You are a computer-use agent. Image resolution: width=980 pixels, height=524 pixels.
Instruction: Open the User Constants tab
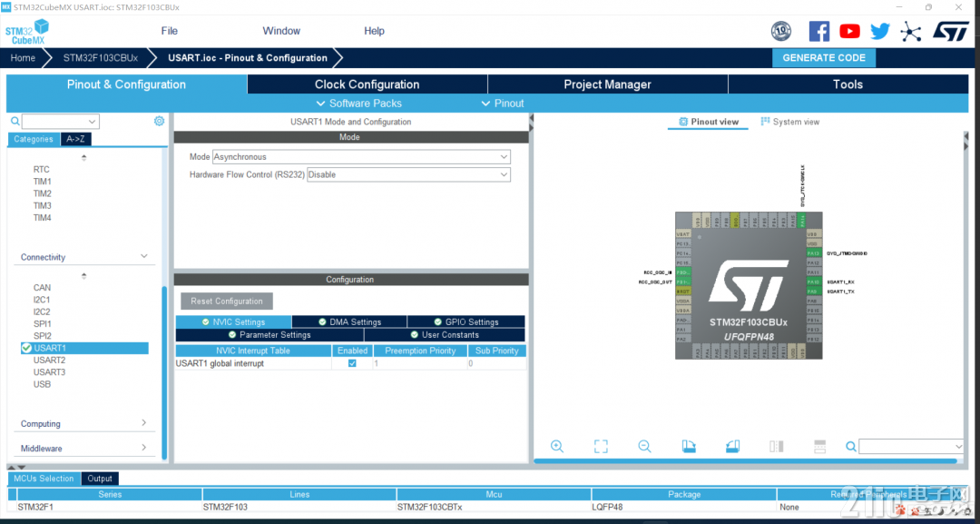pos(445,334)
